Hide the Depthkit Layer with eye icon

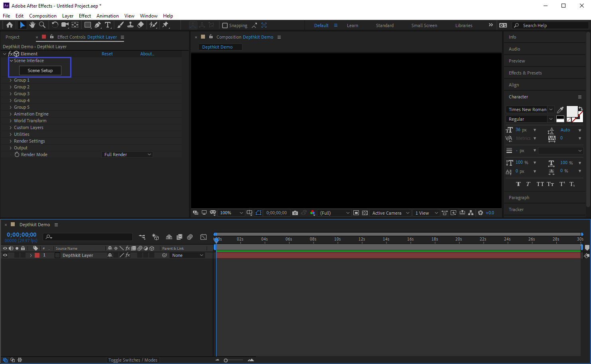coord(5,255)
